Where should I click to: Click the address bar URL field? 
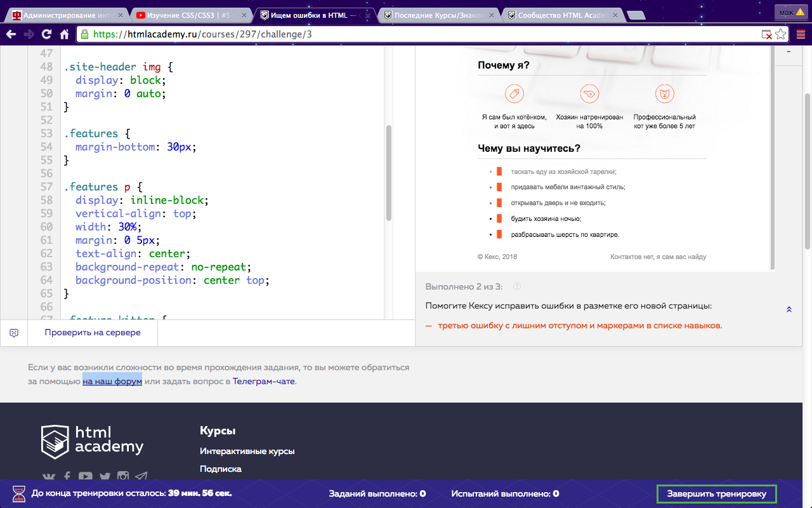(x=419, y=34)
